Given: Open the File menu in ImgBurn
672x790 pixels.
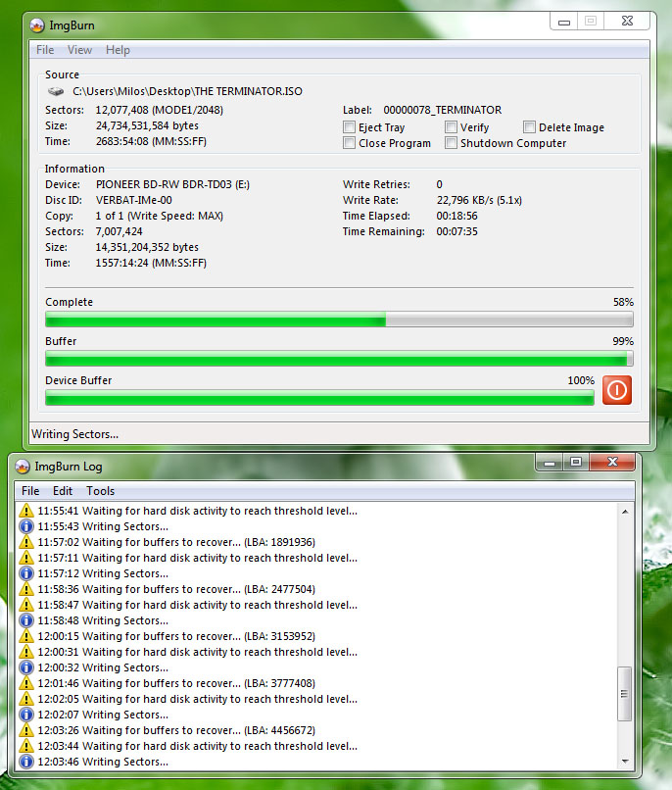Looking at the screenshot, I should tap(45, 50).
